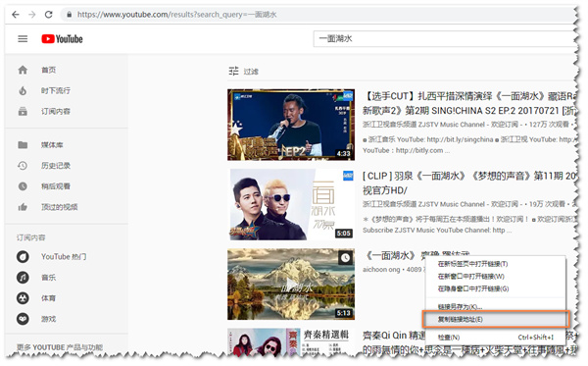Viewport: 588px width, 366px height.
Task: Click the history clock-arrow icon
Action: (23, 166)
